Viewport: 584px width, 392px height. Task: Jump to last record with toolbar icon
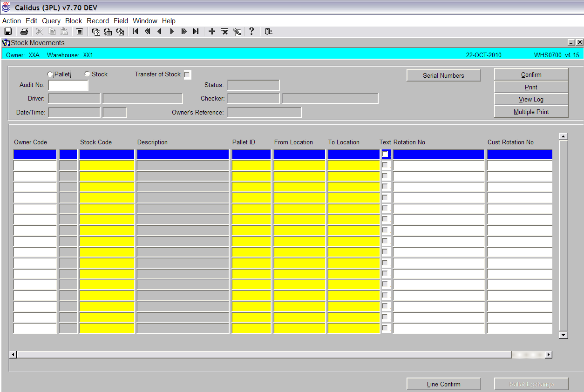(x=196, y=31)
